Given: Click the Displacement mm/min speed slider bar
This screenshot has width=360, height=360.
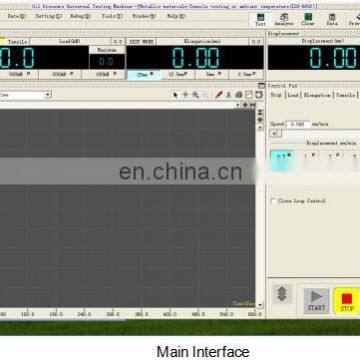Looking at the screenshot, I should (x=321, y=134).
